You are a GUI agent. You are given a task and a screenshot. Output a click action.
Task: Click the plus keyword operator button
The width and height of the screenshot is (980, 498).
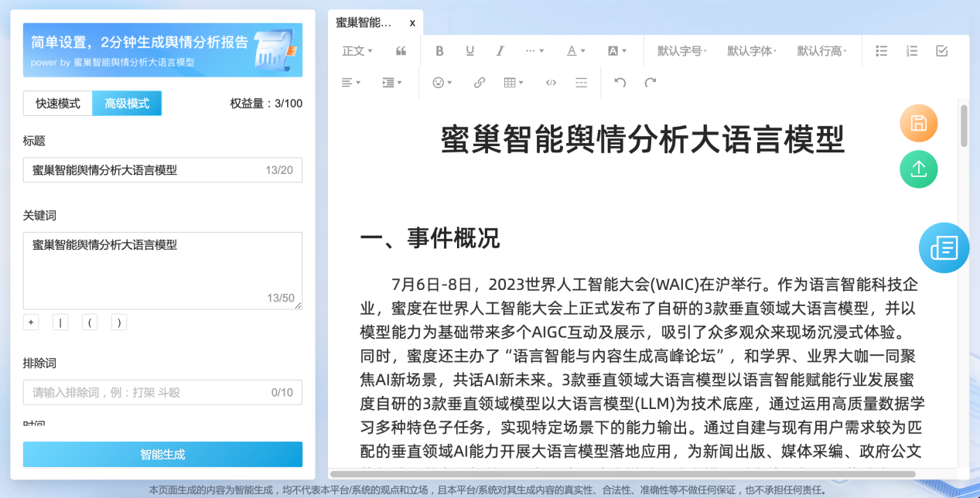point(31,322)
